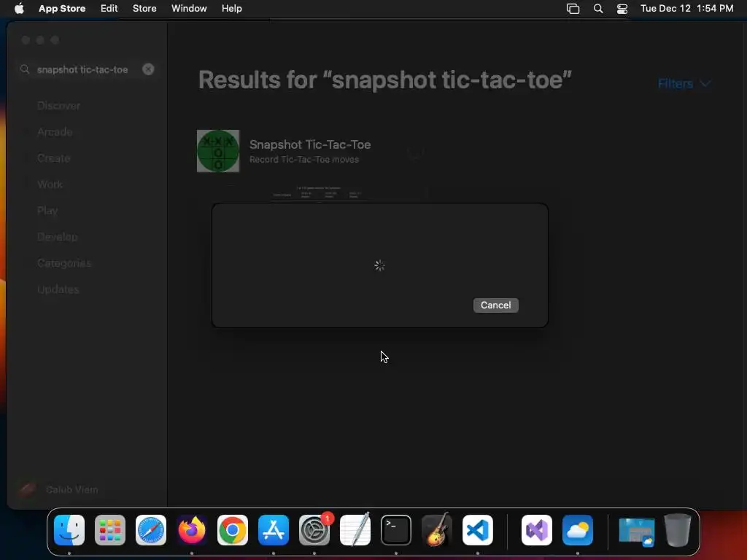This screenshot has width=747, height=560.
Task: Go to Arcade in sidebar
Action: [x=55, y=132]
